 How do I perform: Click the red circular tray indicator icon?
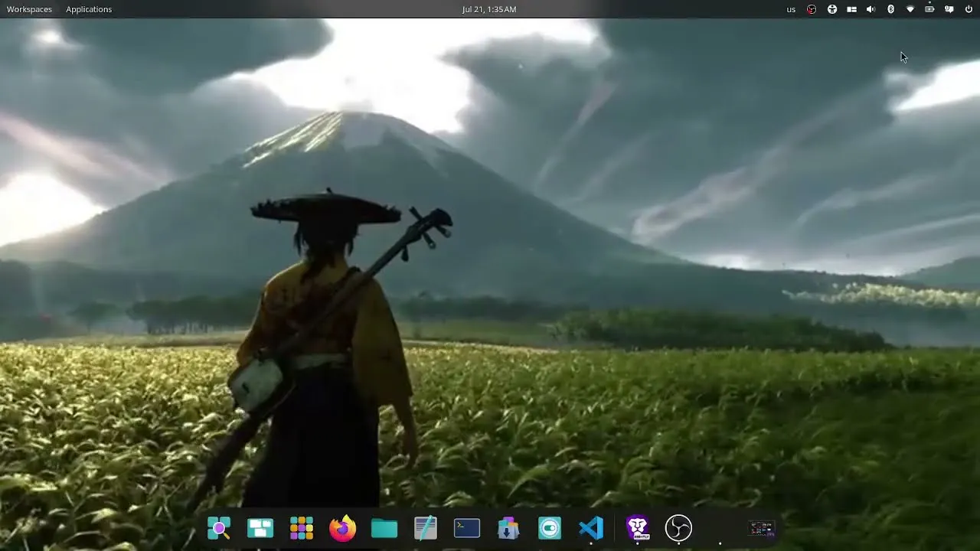pos(812,9)
